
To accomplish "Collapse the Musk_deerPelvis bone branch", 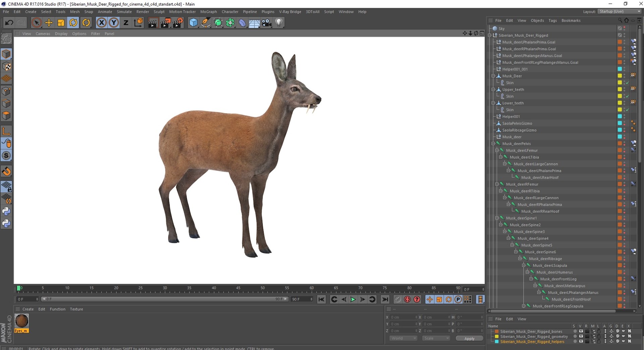I will 493,144.
